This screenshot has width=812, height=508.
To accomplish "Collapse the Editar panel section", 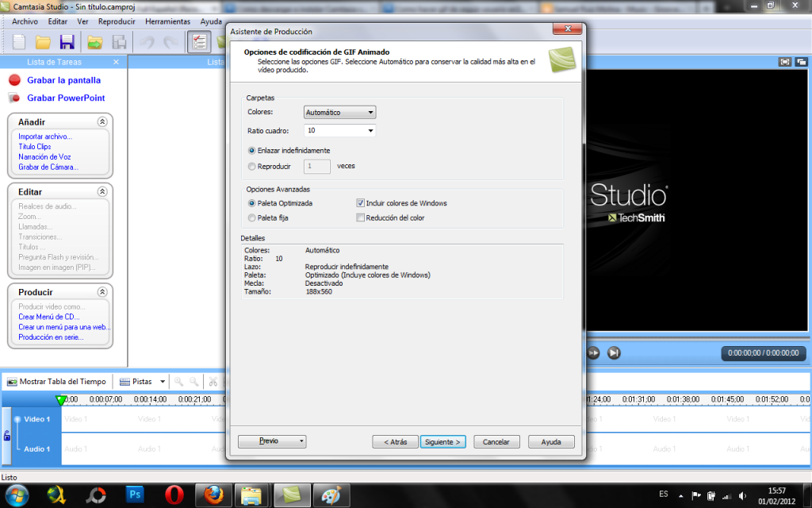I will pyautogui.click(x=102, y=191).
